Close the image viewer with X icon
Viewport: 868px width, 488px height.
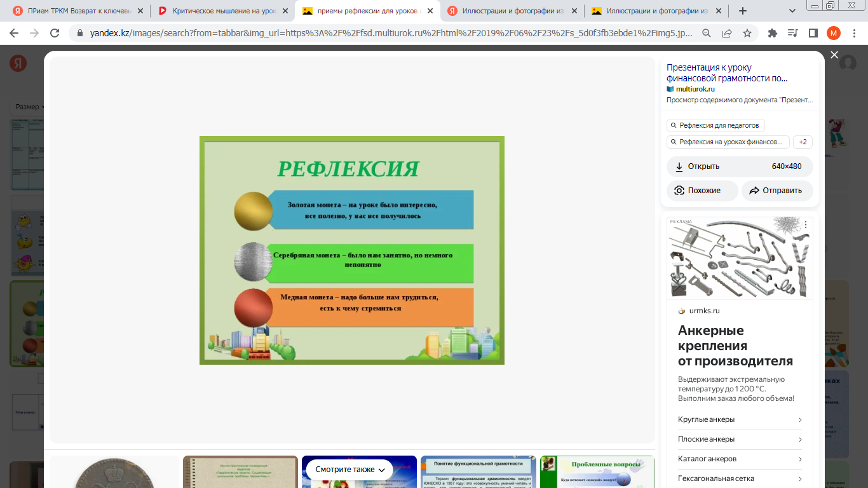pyautogui.click(x=834, y=55)
